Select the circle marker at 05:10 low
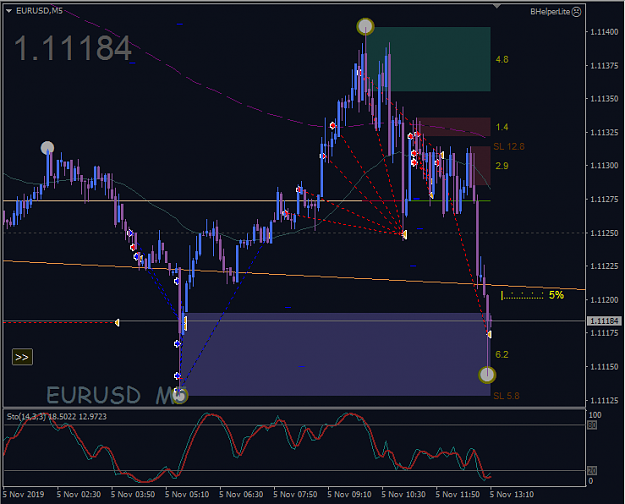The width and height of the screenshot is (625, 504). pyautogui.click(x=181, y=396)
